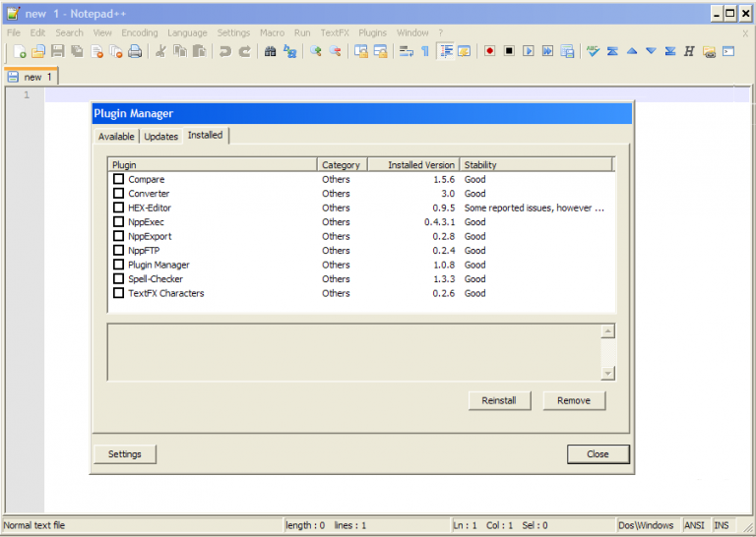756x537 pixels.
Task: Click description box scrollbar down arrow
Action: 607,373
